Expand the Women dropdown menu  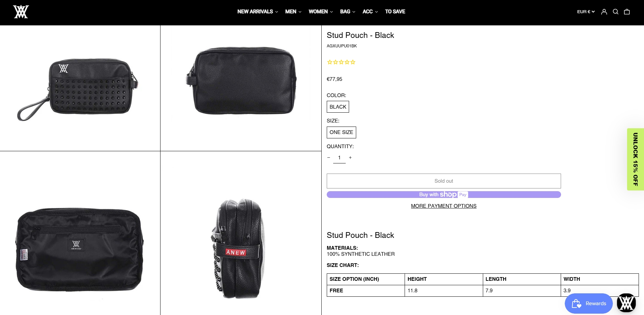(x=320, y=12)
